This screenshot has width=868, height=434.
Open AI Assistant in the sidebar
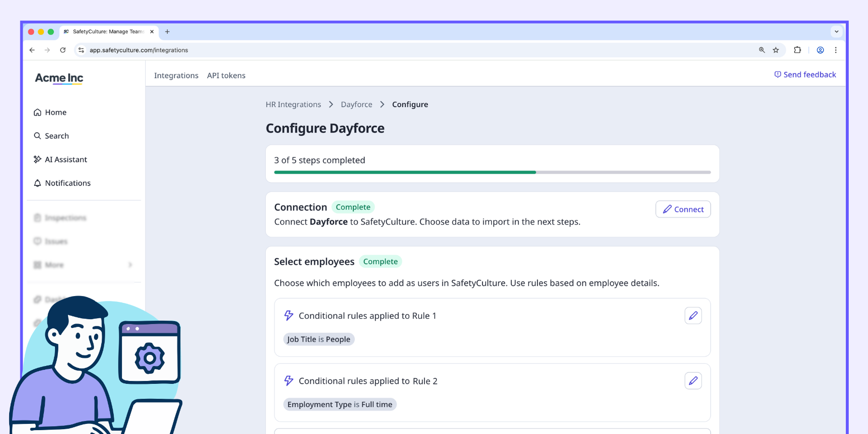pyautogui.click(x=66, y=160)
